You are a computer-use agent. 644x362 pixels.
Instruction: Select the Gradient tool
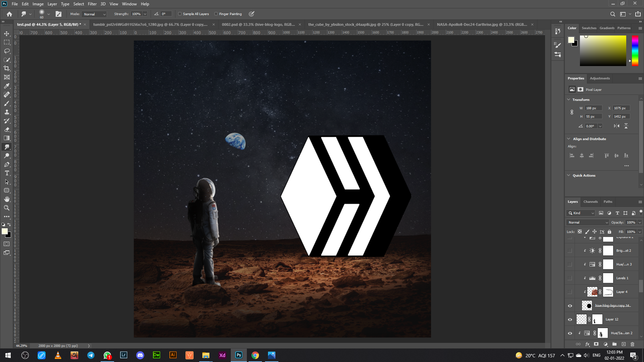pos(7,138)
